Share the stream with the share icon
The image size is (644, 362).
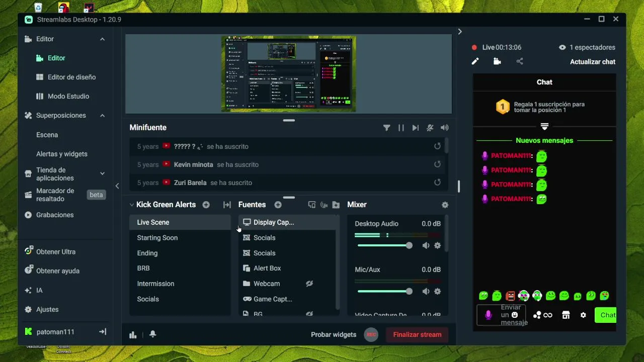coord(520,61)
